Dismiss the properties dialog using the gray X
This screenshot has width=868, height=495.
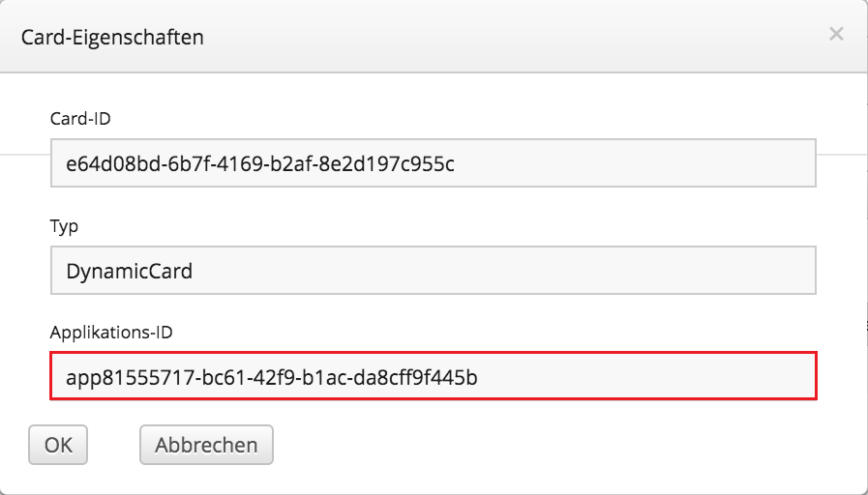click(836, 34)
